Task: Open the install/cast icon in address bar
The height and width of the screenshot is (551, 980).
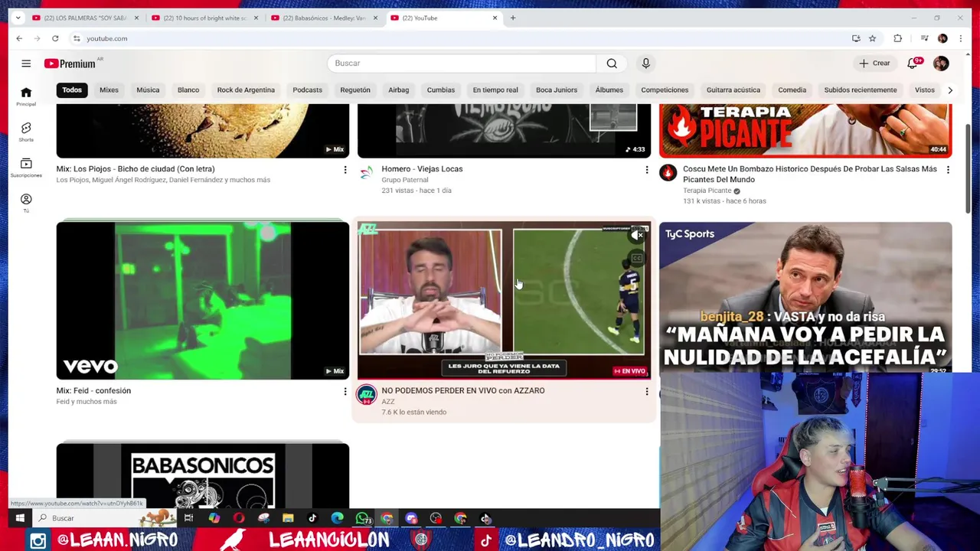Action: click(x=856, y=38)
